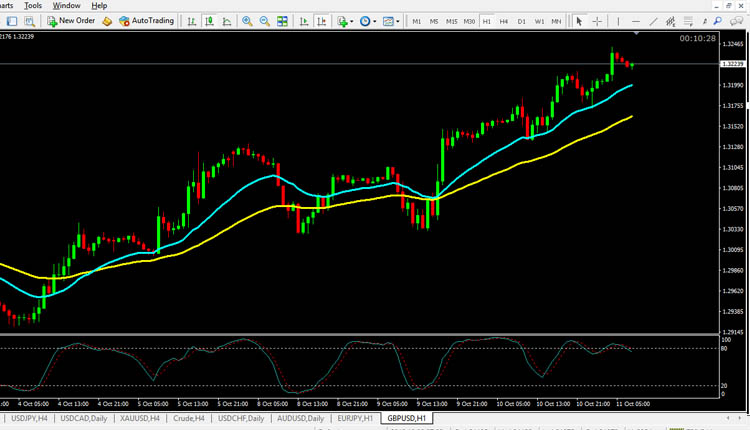Screen dimensions: 750x430
Task: Click the 5 Oct 21:00 time label
Action: [x=232, y=404]
